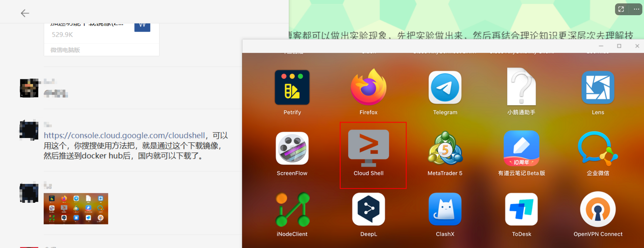
Task: Launch Firefox from the app grid
Action: pos(368,87)
